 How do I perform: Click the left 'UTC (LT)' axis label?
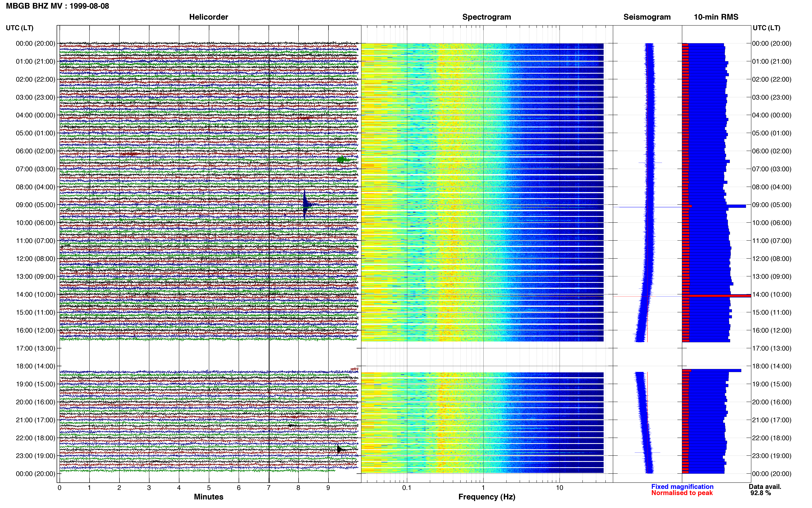tap(19, 28)
